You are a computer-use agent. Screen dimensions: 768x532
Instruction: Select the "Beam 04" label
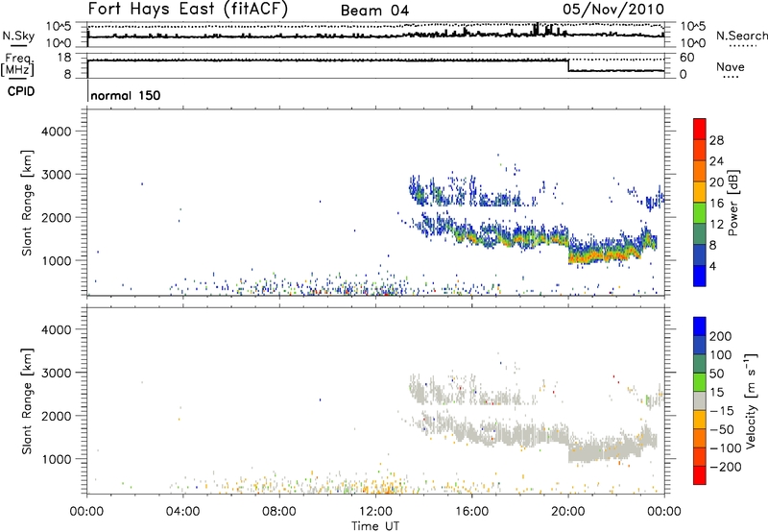click(374, 11)
